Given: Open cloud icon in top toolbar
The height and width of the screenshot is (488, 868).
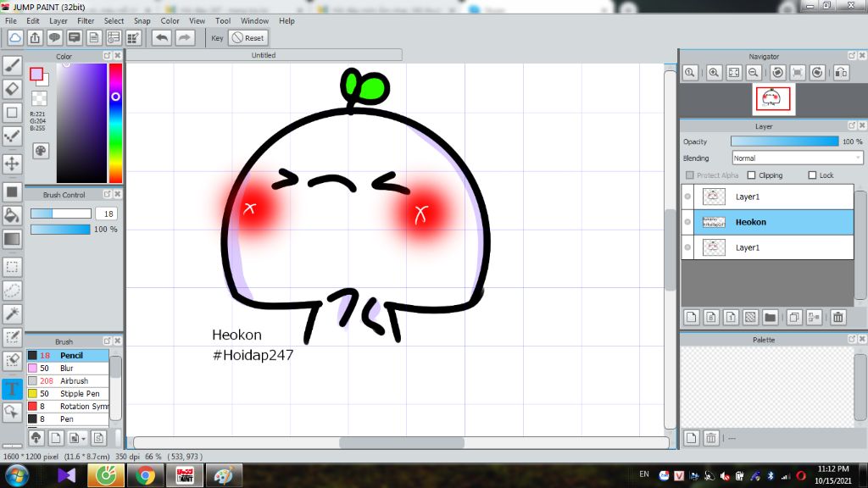Looking at the screenshot, I should click(15, 38).
